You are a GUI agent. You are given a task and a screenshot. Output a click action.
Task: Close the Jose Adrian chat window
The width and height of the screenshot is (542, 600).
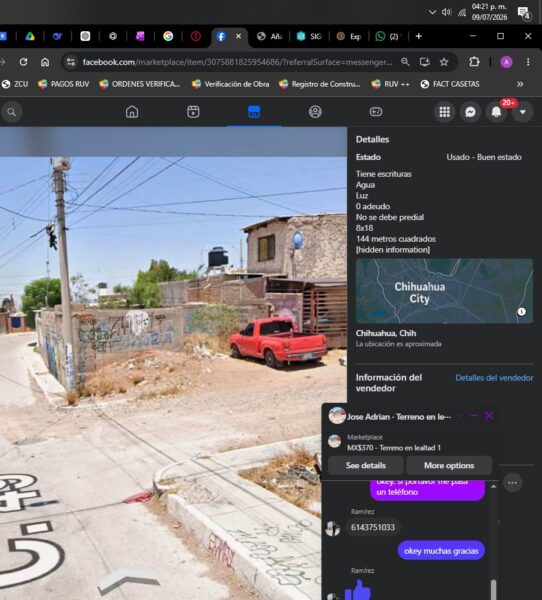tap(489, 416)
